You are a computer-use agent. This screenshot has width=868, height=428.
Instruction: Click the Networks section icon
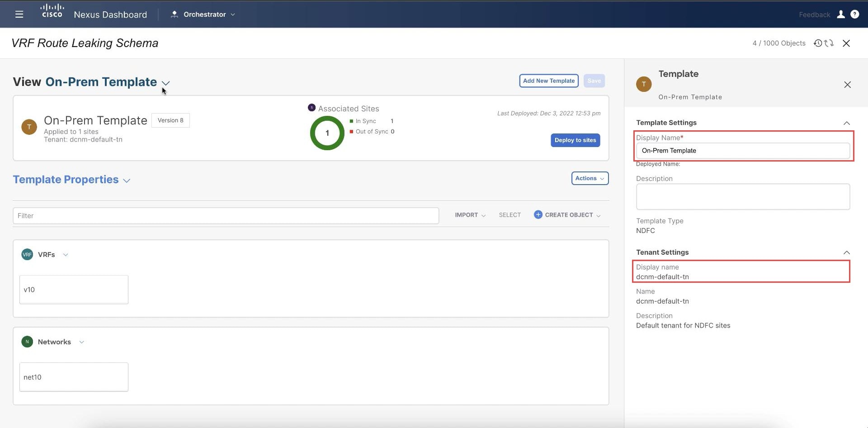27,342
